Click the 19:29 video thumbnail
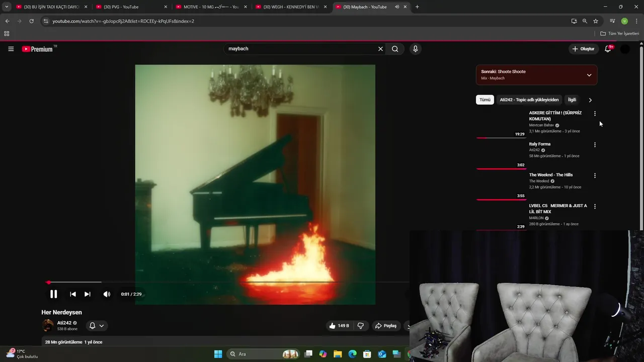Viewport: 644px width, 362px height. pyautogui.click(x=501, y=124)
